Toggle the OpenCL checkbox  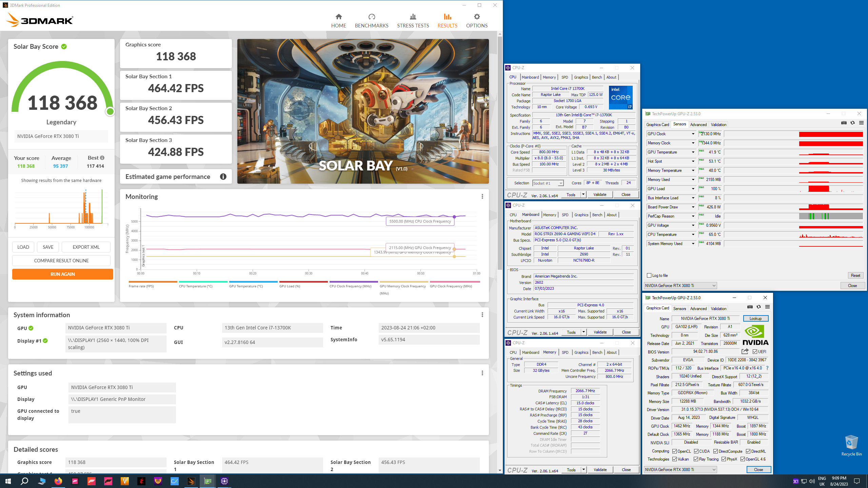point(674,451)
